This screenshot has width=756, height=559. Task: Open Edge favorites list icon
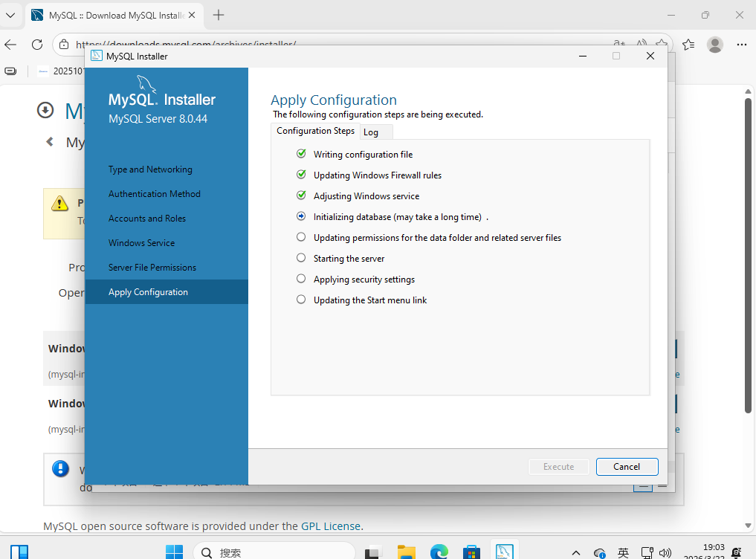688,45
